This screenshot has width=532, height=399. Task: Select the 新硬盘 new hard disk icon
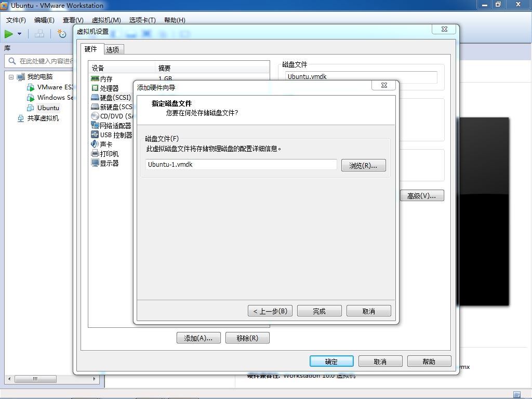tap(95, 107)
